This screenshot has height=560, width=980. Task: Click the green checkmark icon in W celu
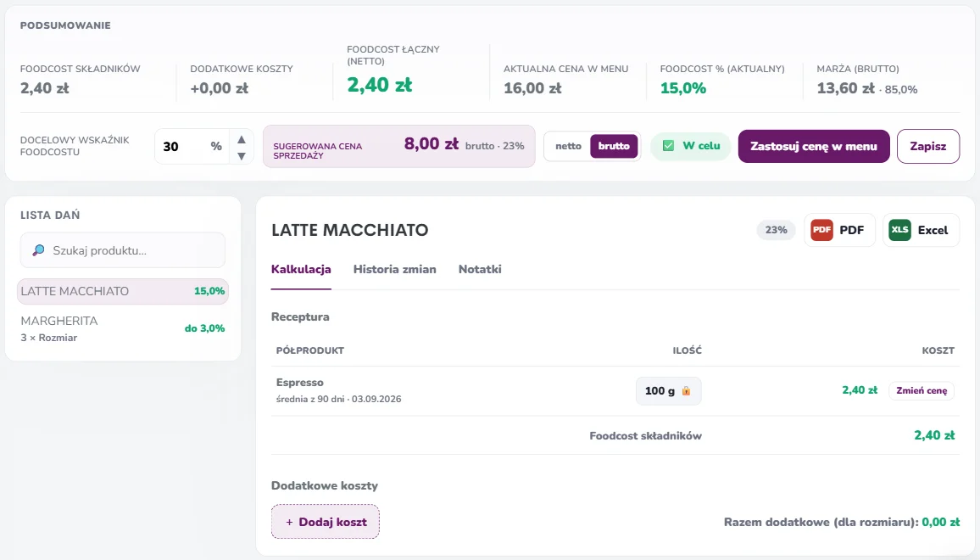click(x=668, y=146)
